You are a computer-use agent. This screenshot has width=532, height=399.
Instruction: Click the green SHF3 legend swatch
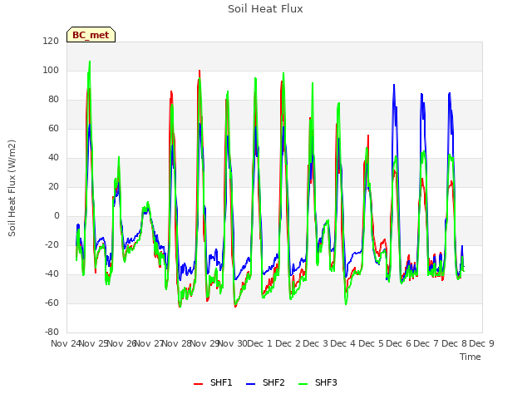pos(303,384)
